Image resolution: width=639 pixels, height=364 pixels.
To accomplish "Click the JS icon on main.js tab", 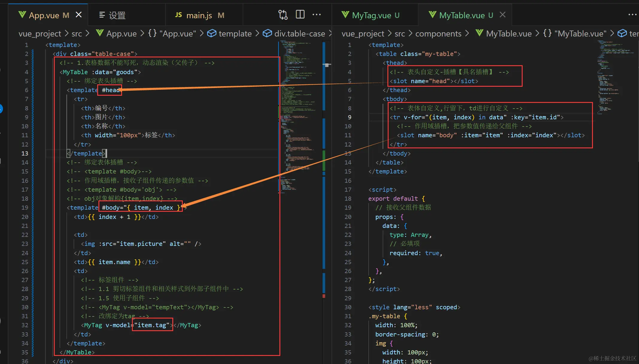I will pos(179,15).
